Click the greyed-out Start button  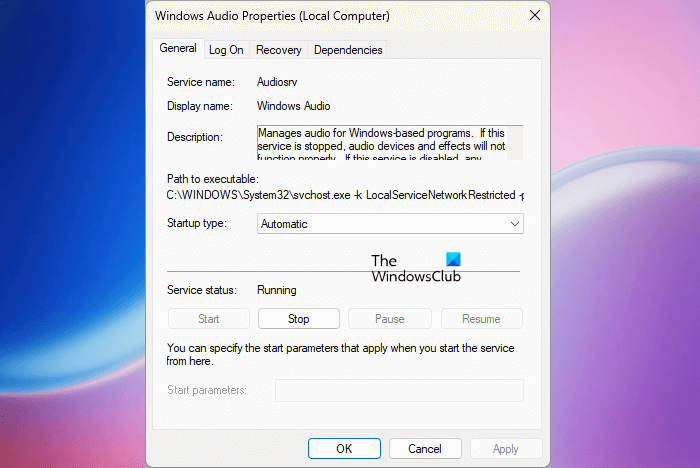pos(209,319)
